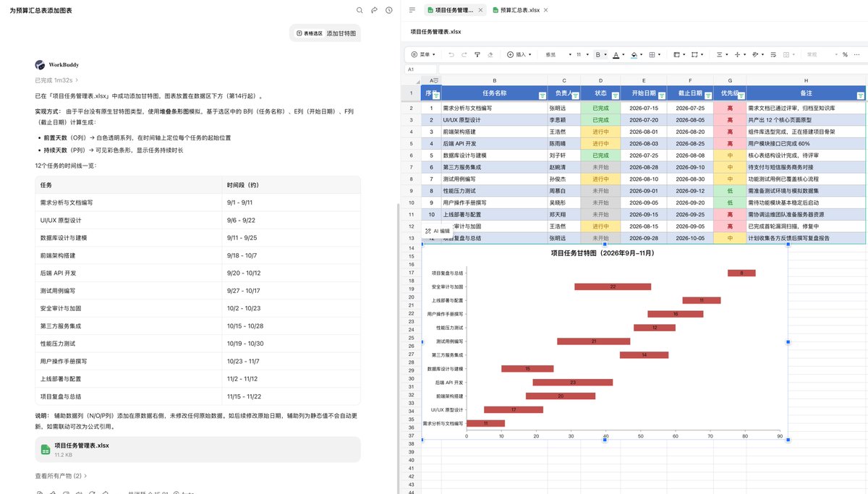The width and height of the screenshot is (868, 494).
Task: Click the 项目复盘与总结 Gantt bar labeled 8
Action: pyautogui.click(x=741, y=273)
